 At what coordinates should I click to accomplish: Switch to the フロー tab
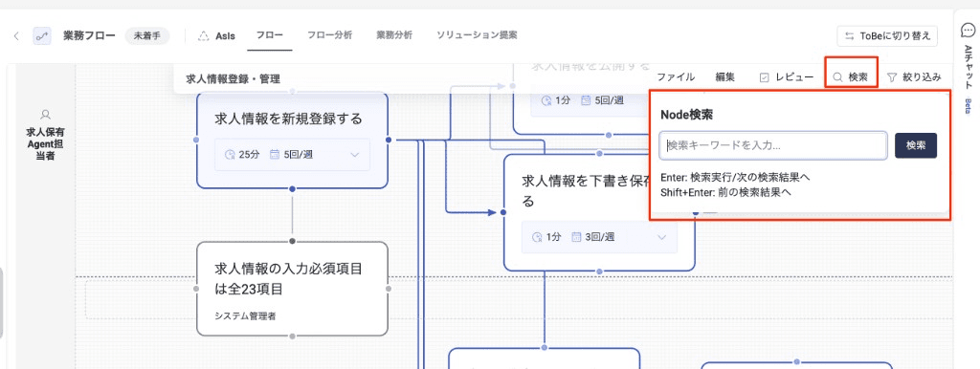click(x=269, y=35)
